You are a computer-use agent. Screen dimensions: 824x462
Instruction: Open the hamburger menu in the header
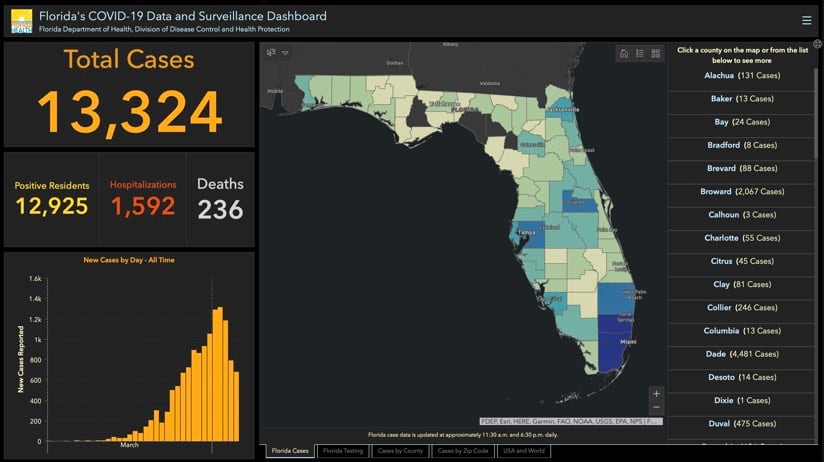(806, 20)
